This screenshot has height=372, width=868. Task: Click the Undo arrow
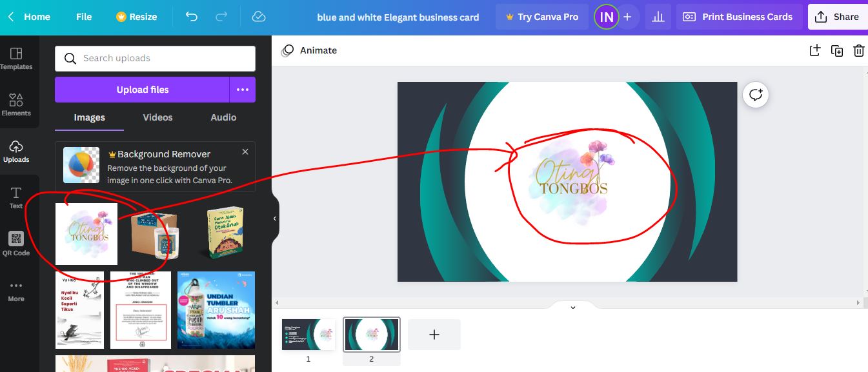pos(190,17)
